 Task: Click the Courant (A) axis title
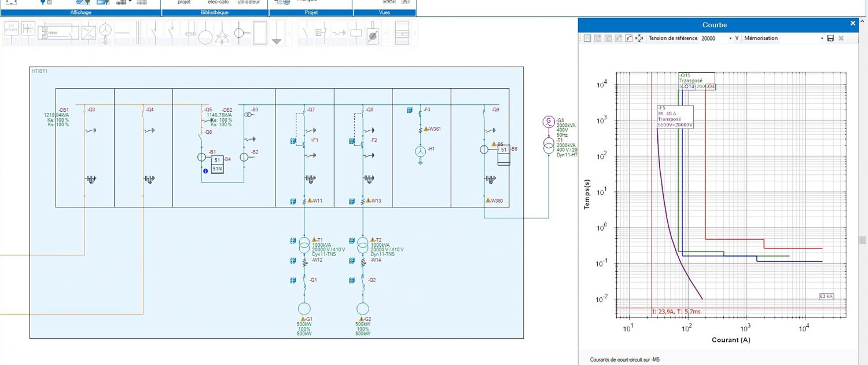click(731, 340)
